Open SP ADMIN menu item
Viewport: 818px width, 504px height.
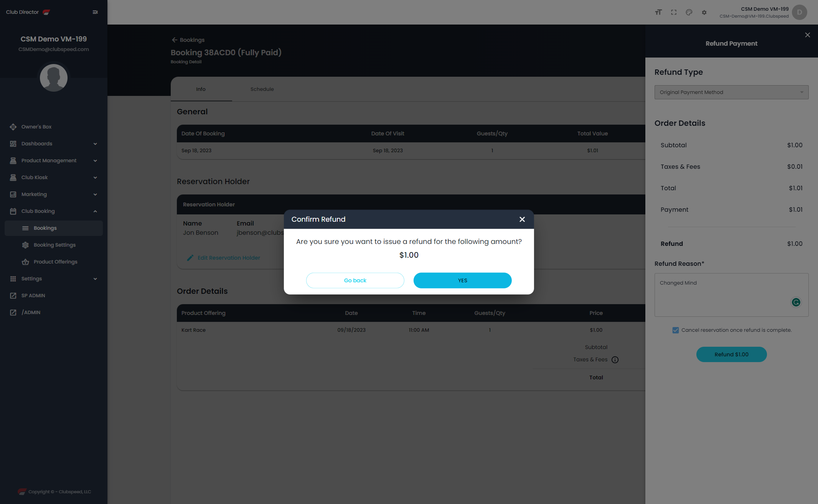(x=54, y=295)
